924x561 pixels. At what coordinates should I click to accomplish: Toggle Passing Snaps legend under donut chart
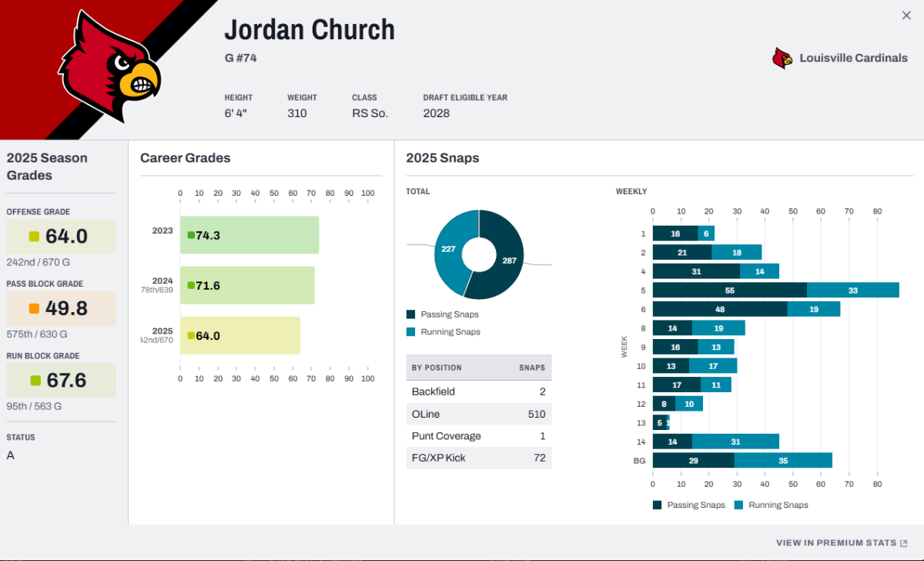pyautogui.click(x=442, y=314)
